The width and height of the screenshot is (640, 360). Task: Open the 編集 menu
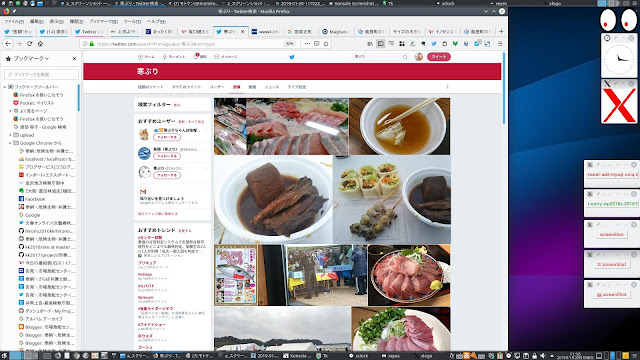point(36,21)
